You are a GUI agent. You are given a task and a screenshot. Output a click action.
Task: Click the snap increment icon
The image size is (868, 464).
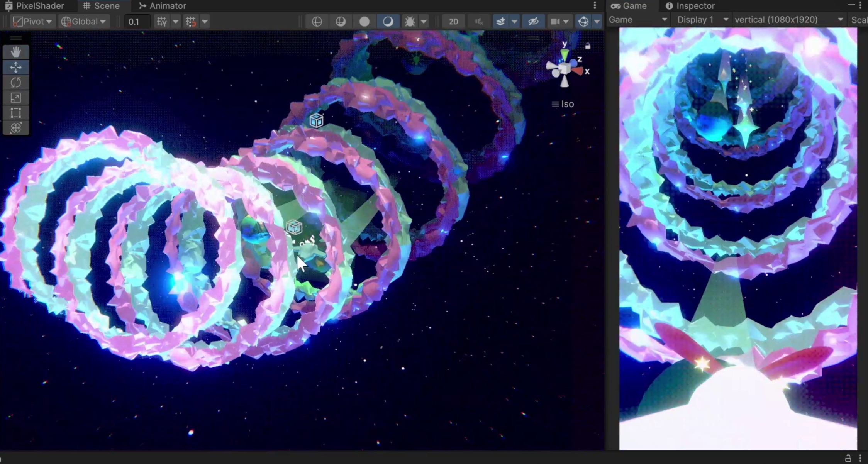click(191, 21)
